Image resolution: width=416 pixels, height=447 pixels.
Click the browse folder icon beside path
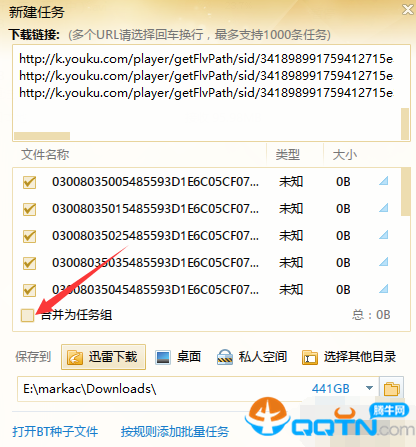[391, 389]
